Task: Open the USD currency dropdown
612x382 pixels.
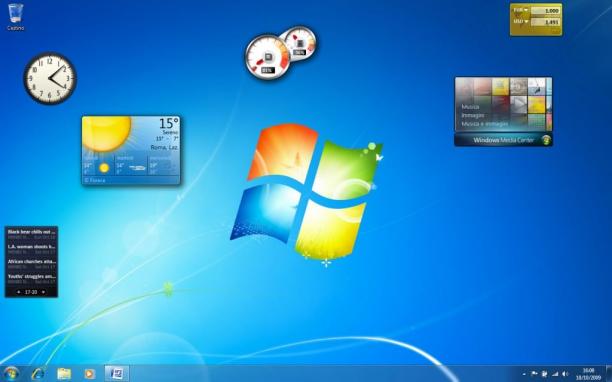Action: pos(521,22)
